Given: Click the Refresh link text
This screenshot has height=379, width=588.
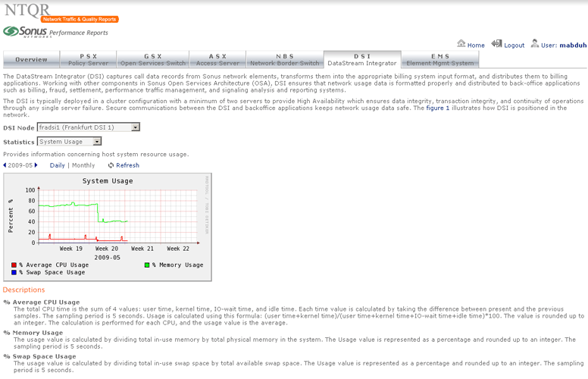Looking at the screenshot, I should coord(127,165).
